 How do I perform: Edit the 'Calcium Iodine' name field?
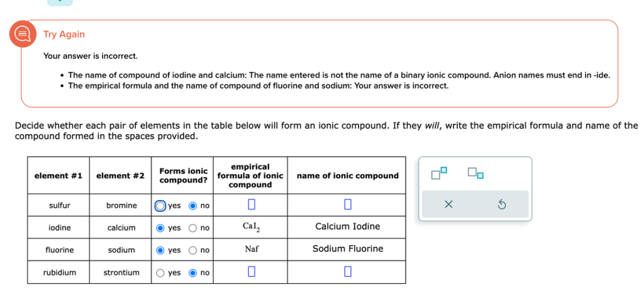point(347,226)
